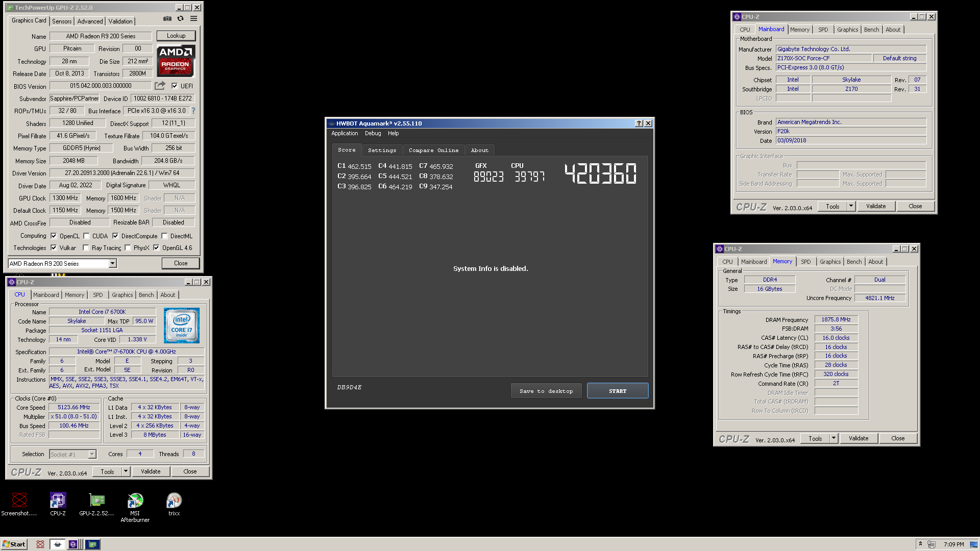Image resolution: width=980 pixels, height=551 pixels.
Task: Switch to Compare Online tab
Action: click(433, 151)
